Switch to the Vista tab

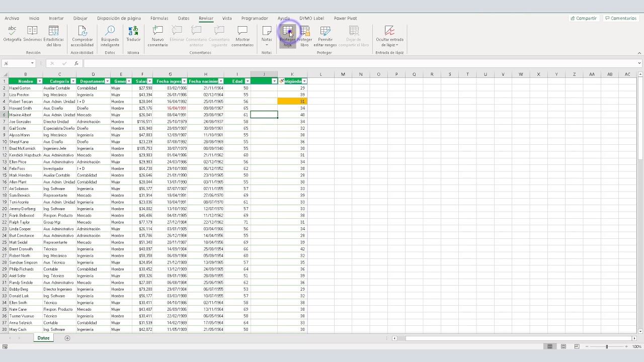coord(227,18)
